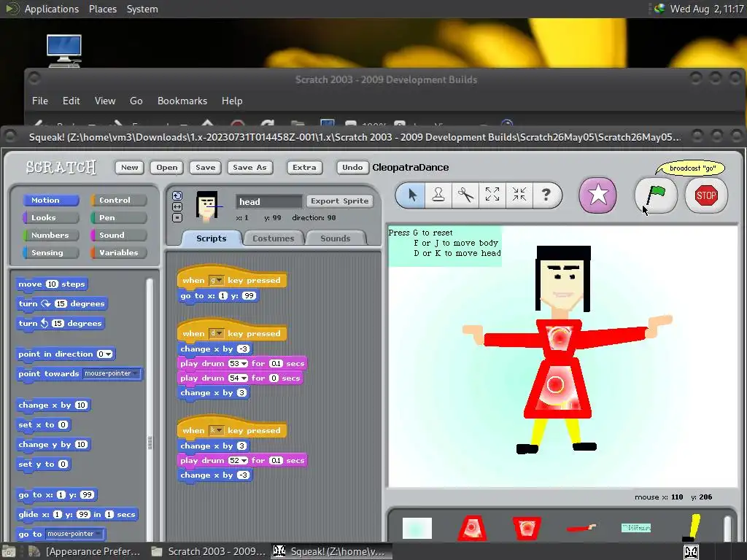Open the Numbers block category
Viewport: 747px width, 560px height.
[x=51, y=236]
